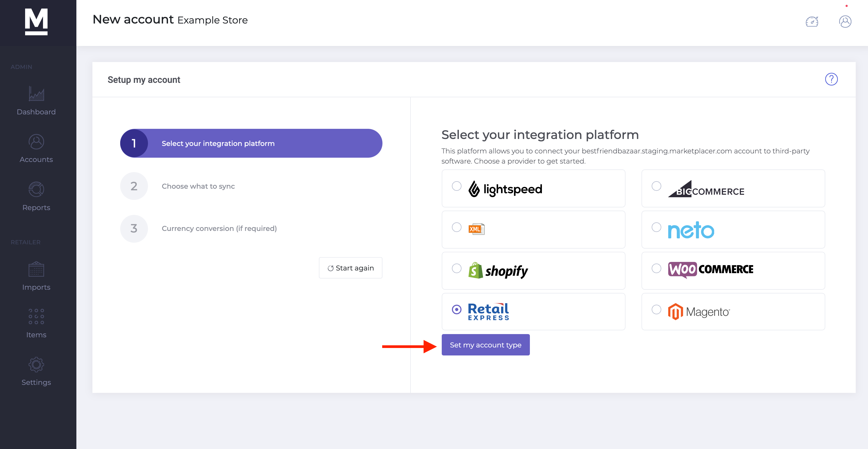Click the BigCommerce logo

tap(706, 189)
